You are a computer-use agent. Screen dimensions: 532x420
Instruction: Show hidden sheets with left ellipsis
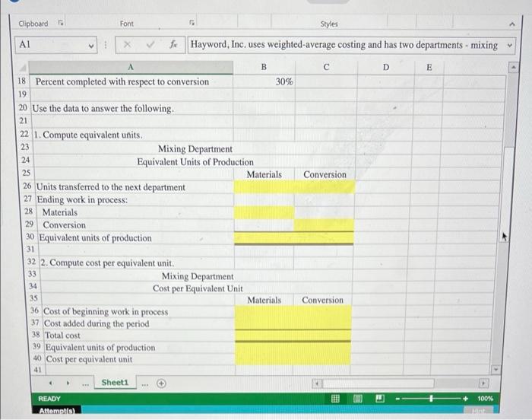tap(85, 384)
